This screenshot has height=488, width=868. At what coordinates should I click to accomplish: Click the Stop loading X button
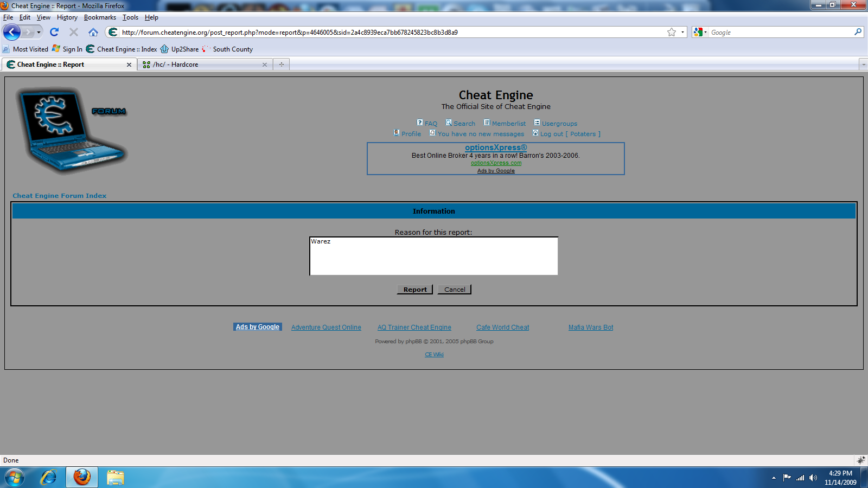(x=74, y=32)
